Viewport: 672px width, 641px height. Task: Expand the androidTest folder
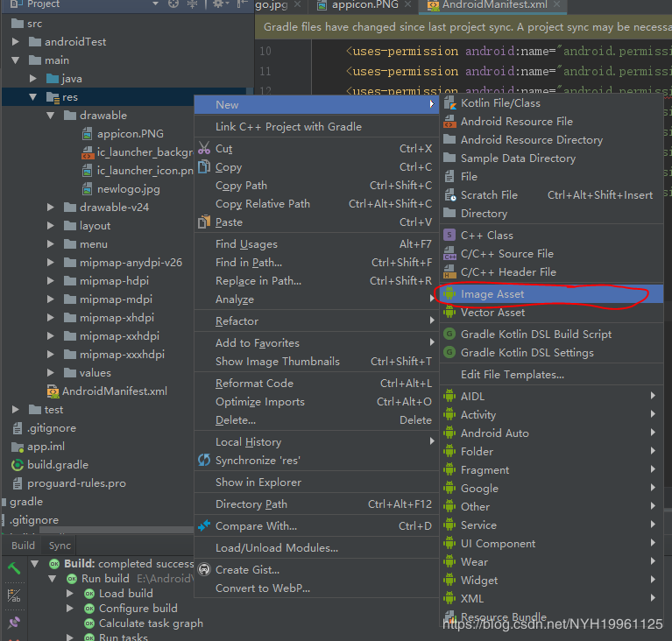pos(16,42)
